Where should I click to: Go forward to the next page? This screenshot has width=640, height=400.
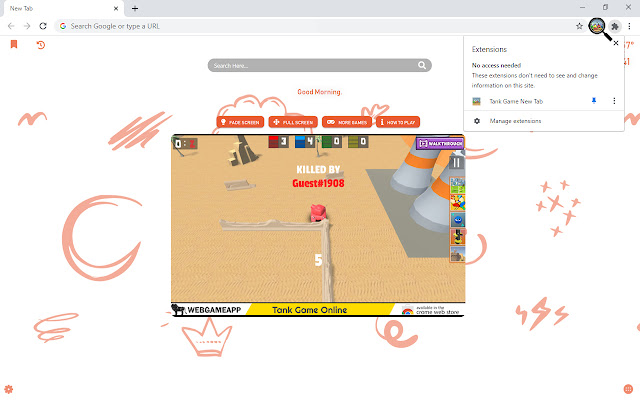click(x=27, y=26)
